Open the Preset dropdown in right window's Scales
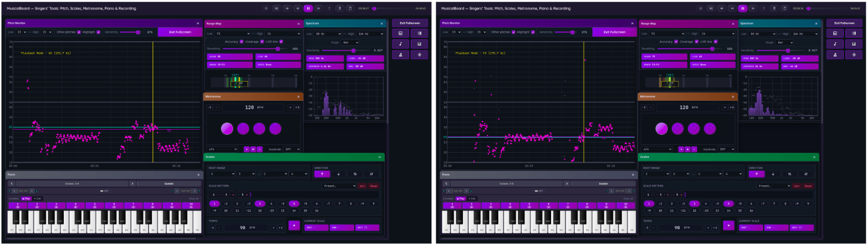The height and width of the screenshot is (246, 868). 774,186
